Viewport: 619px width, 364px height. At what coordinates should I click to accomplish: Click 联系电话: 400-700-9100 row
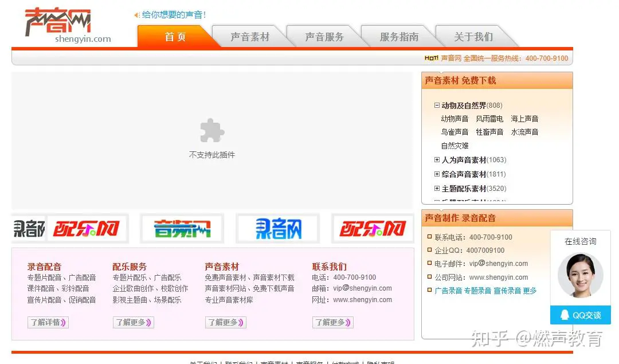pos(473,237)
